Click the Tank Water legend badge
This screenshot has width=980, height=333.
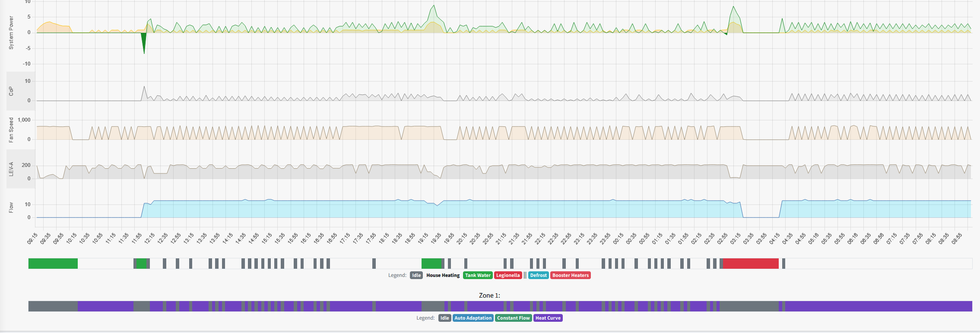tap(478, 275)
